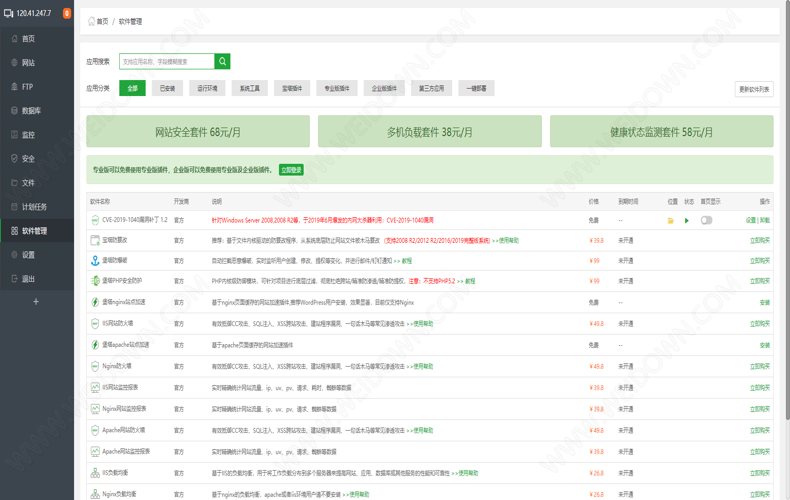Click the IIS网站监控报表 chart icon
This screenshot has width=790, height=500.
[x=95, y=387]
